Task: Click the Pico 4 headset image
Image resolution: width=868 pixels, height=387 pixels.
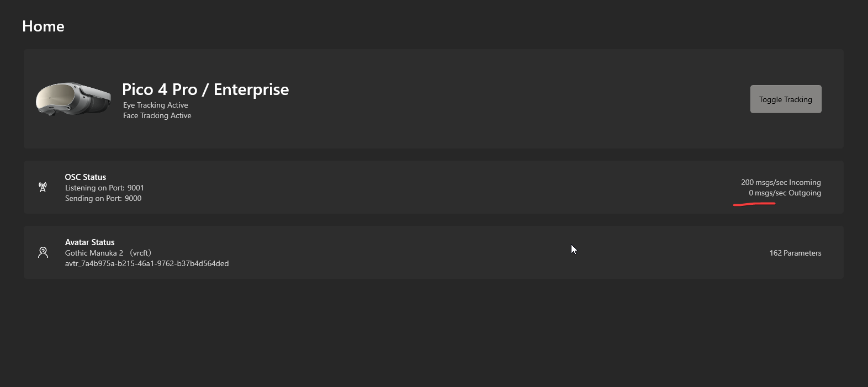Action: [x=72, y=99]
